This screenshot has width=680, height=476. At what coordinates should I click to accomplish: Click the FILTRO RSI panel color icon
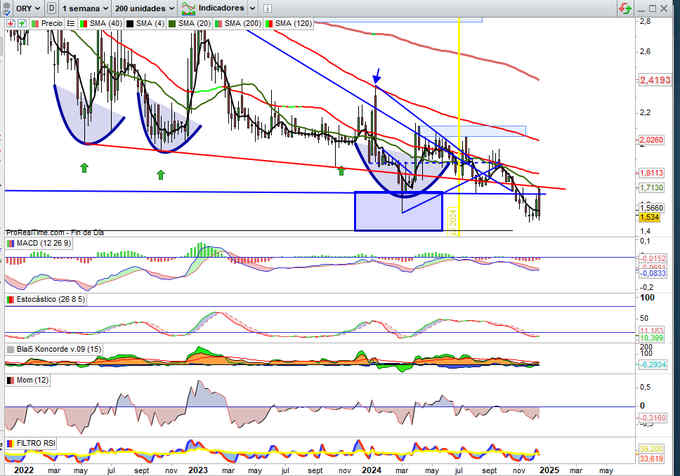point(10,443)
